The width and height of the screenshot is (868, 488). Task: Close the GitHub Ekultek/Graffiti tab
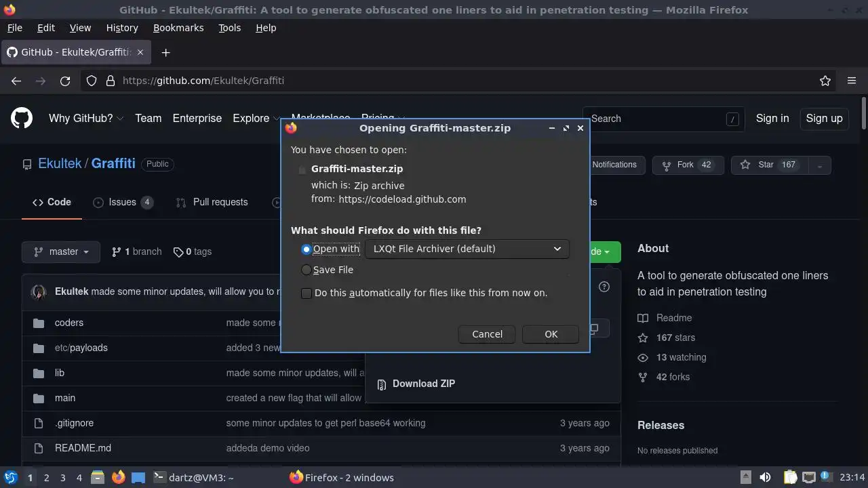[x=140, y=52]
